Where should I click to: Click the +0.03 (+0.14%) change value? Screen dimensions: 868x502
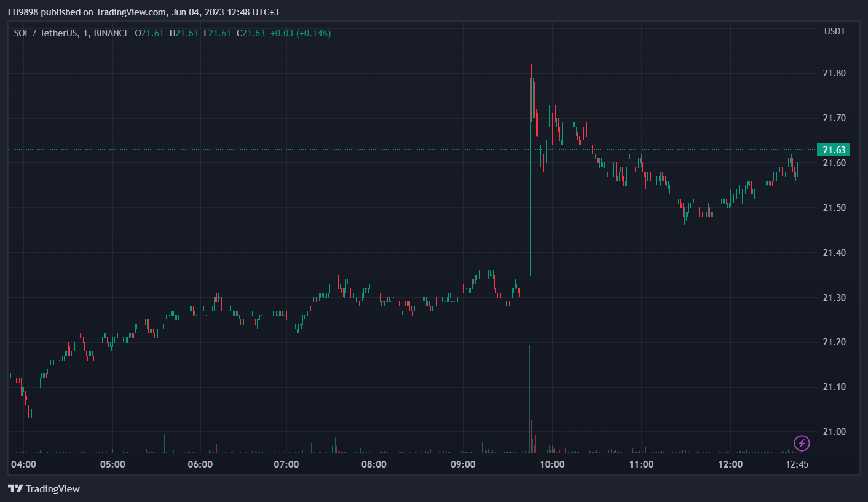point(301,33)
